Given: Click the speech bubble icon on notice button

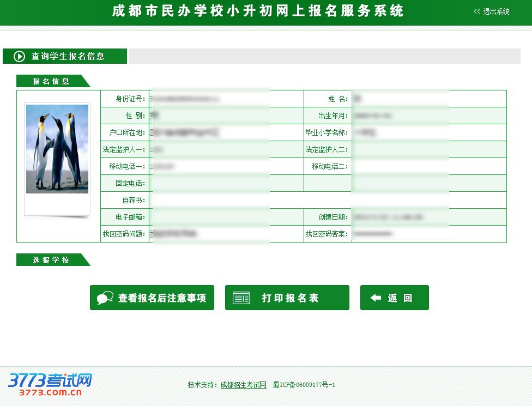Looking at the screenshot, I should coord(105,298).
